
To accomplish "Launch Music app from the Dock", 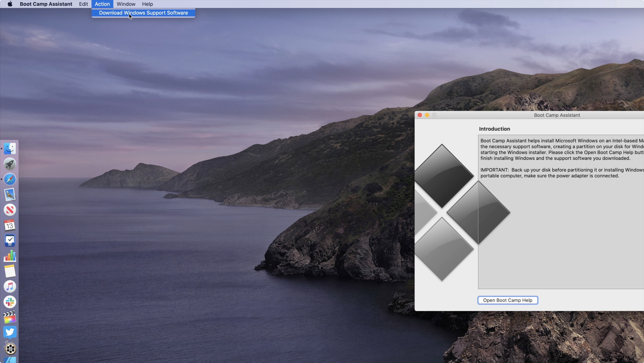I will click(10, 286).
